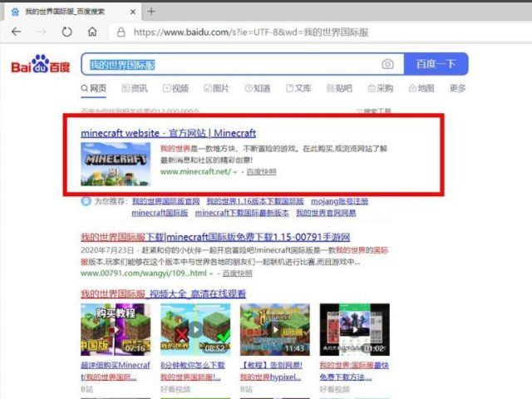Viewport: 532px width, 399px height.
Task: Open suggested search mojang账号注册
Action: (x=340, y=201)
